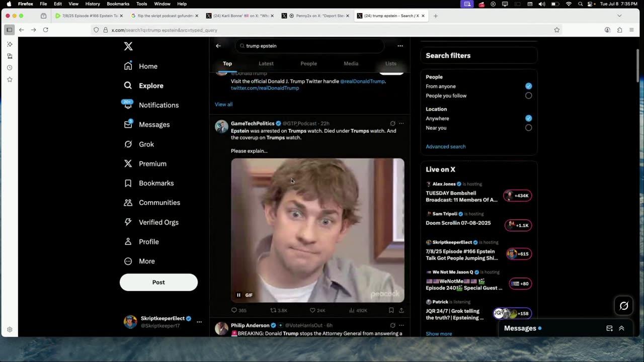This screenshot has height=362, width=644.
Task: Open more options on the Philip Anderson post
Action: [401, 325]
